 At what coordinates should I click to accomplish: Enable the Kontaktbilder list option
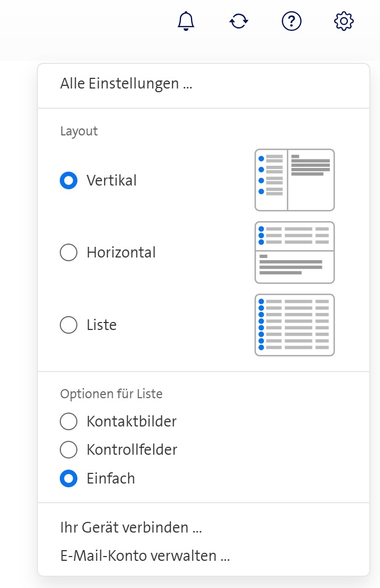[68, 422]
